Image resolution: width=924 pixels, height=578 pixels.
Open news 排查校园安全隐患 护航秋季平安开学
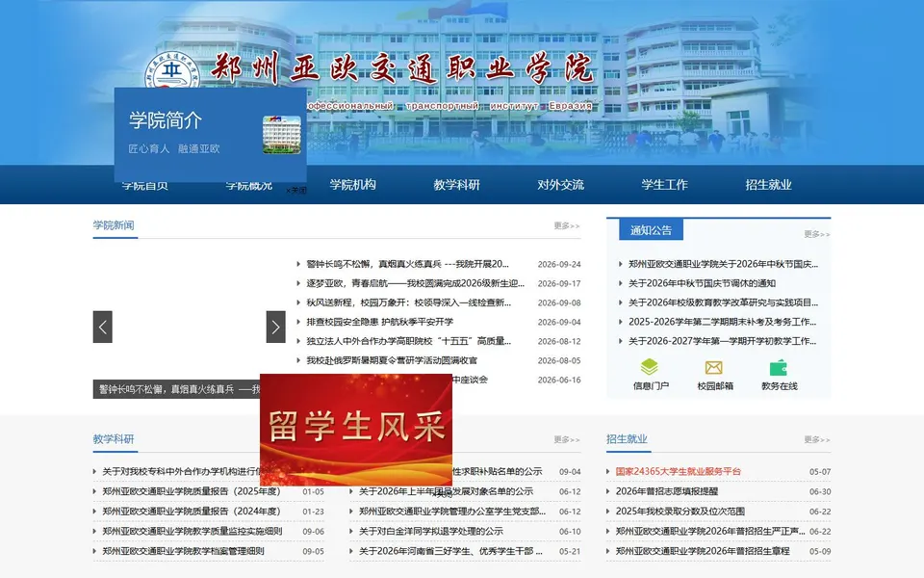[x=380, y=322]
